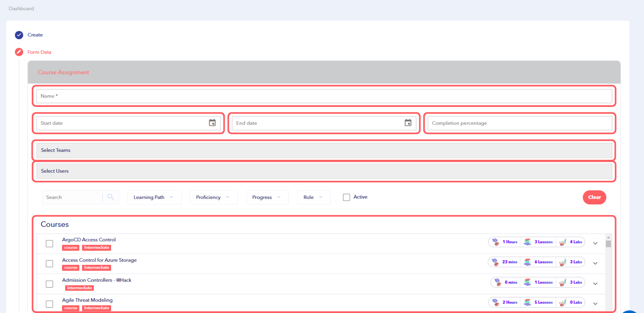
Task: Expand the Access Control for Azure Storage row
Action: coord(595,263)
